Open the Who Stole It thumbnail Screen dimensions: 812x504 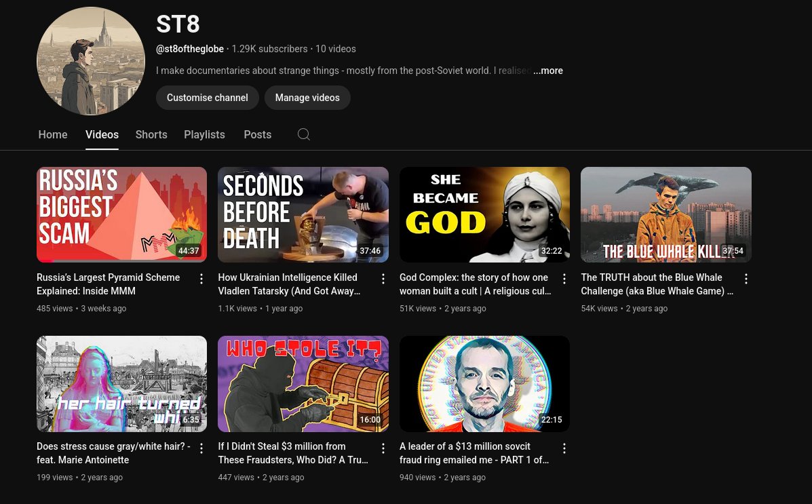click(x=303, y=384)
